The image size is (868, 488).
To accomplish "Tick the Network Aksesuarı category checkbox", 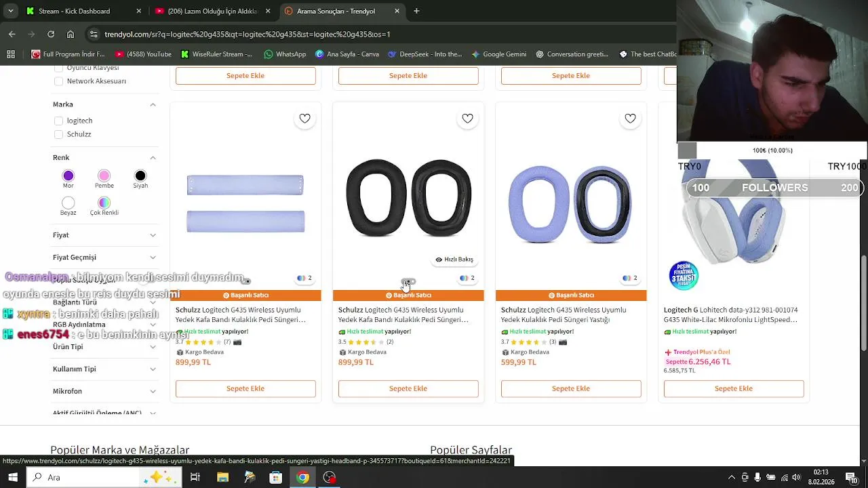I will [x=58, y=81].
